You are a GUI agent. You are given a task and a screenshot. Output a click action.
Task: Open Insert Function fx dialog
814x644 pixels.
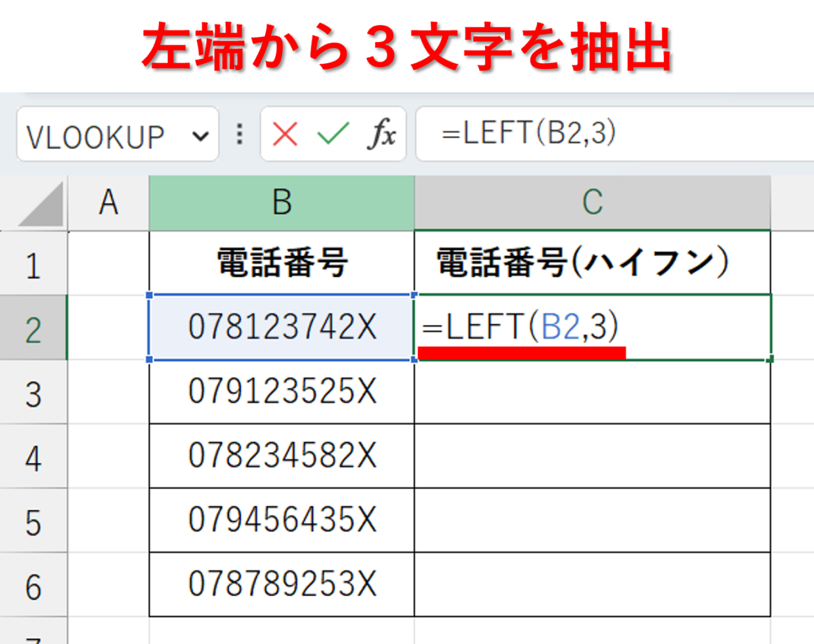[x=382, y=135]
